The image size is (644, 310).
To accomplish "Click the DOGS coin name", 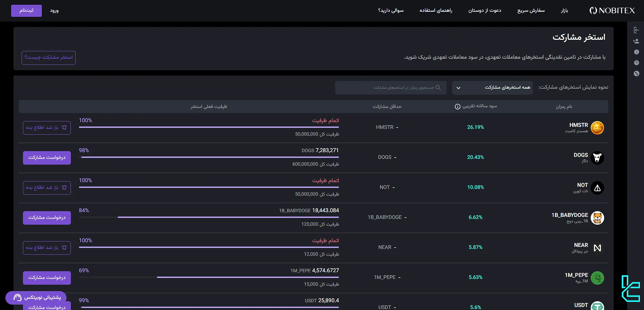I will (581, 155).
